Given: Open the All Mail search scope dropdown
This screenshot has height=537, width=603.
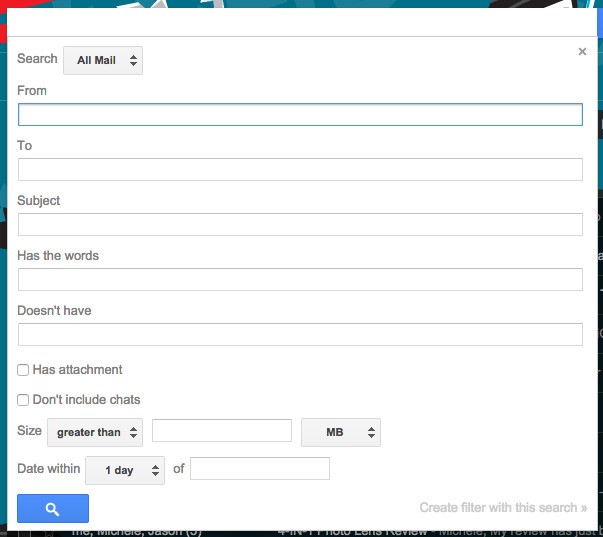Looking at the screenshot, I should point(103,60).
